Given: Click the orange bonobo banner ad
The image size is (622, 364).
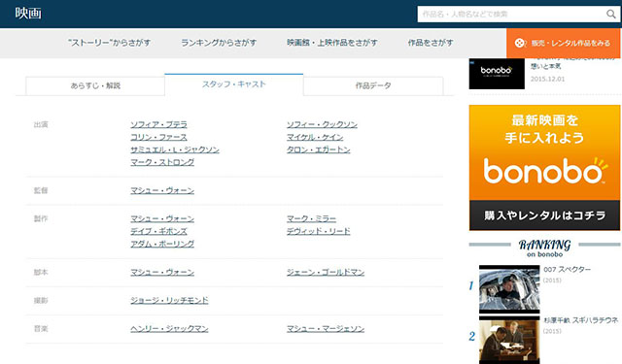Looking at the screenshot, I should 544,168.
